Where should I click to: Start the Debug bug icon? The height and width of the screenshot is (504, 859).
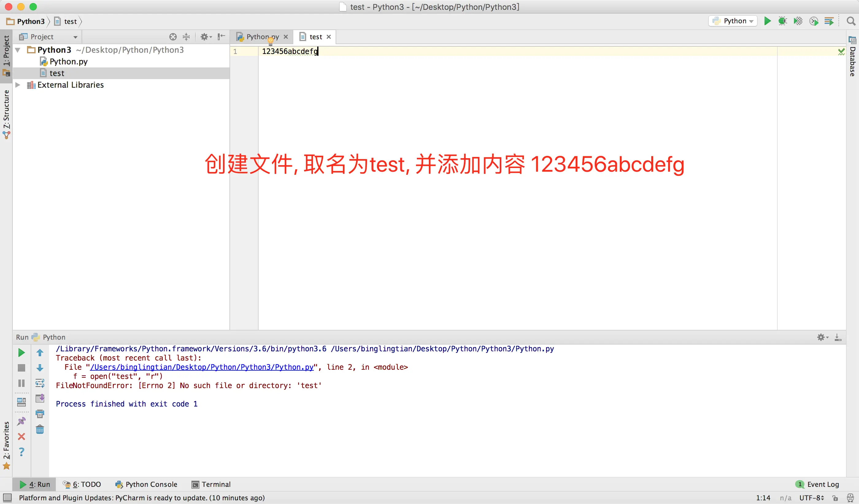(782, 21)
